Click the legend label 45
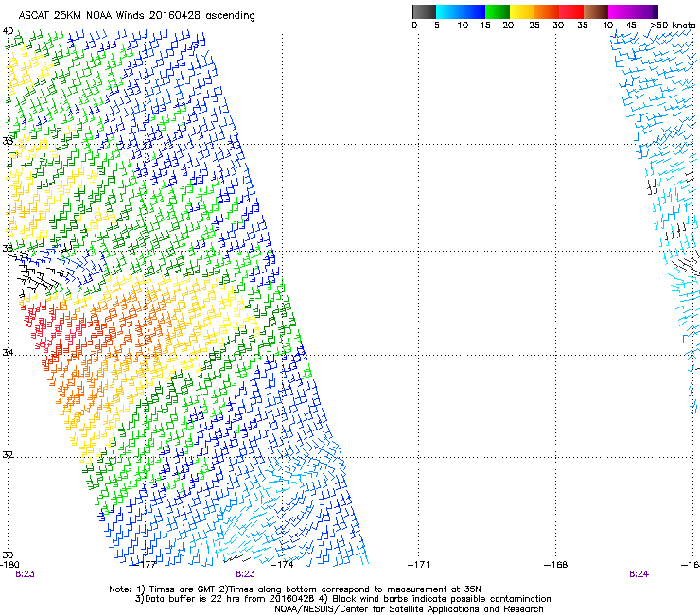The width and height of the screenshot is (700, 615). pyautogui.click(x=631, y=26)
